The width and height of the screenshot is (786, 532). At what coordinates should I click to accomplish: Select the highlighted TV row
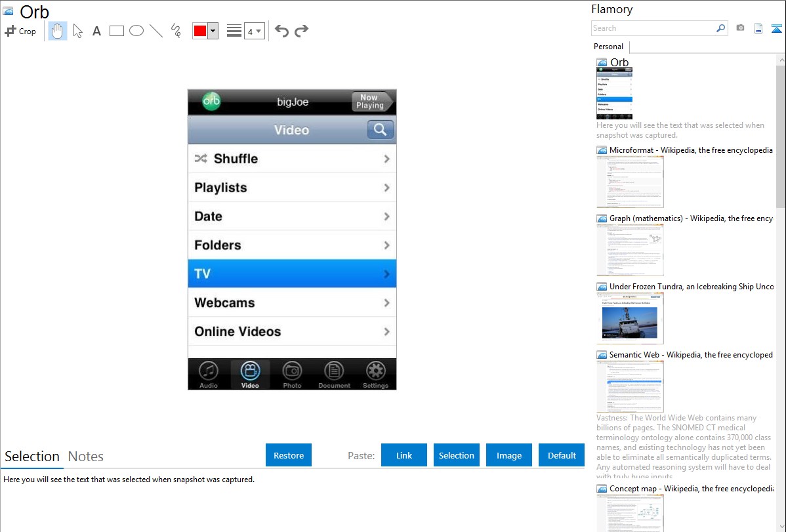pos(292,274)
